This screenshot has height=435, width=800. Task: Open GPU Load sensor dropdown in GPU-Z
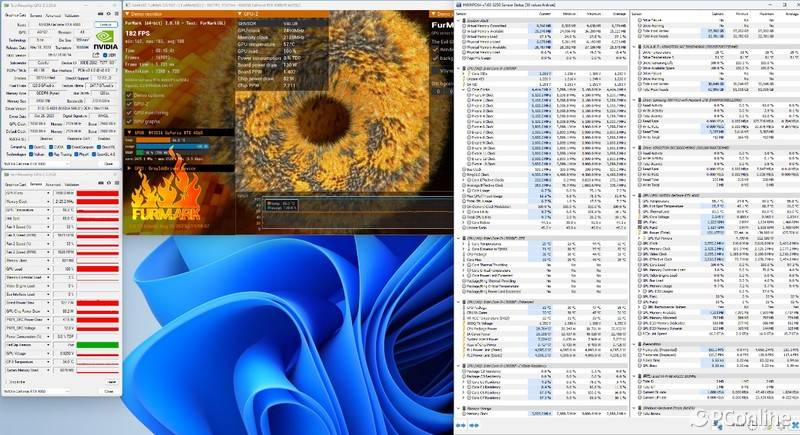48,269
